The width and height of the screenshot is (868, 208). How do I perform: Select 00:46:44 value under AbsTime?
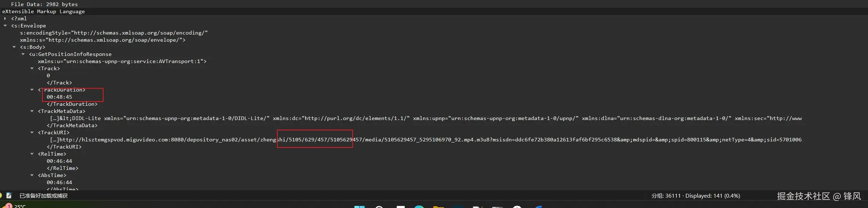tap(59, 182)
